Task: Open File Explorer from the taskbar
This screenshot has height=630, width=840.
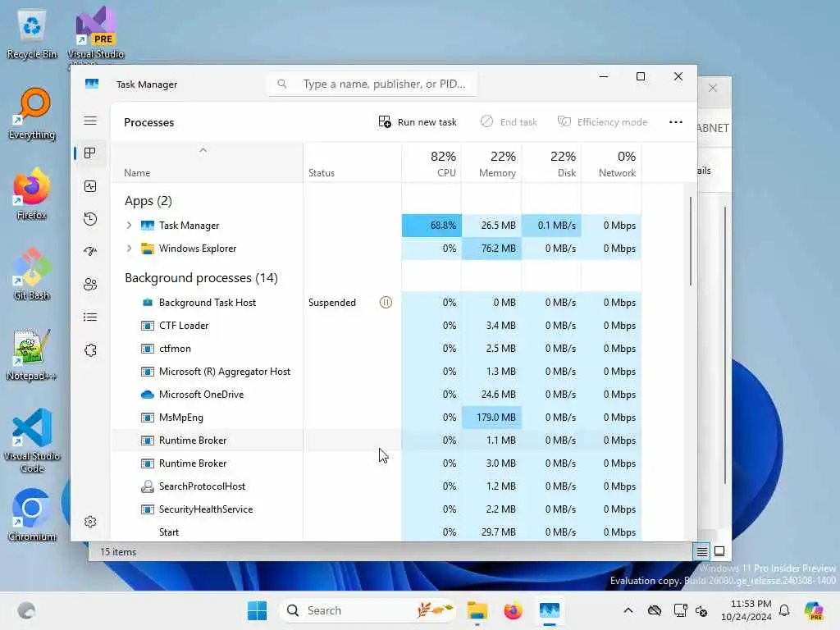Action: [x=477, y=610]
